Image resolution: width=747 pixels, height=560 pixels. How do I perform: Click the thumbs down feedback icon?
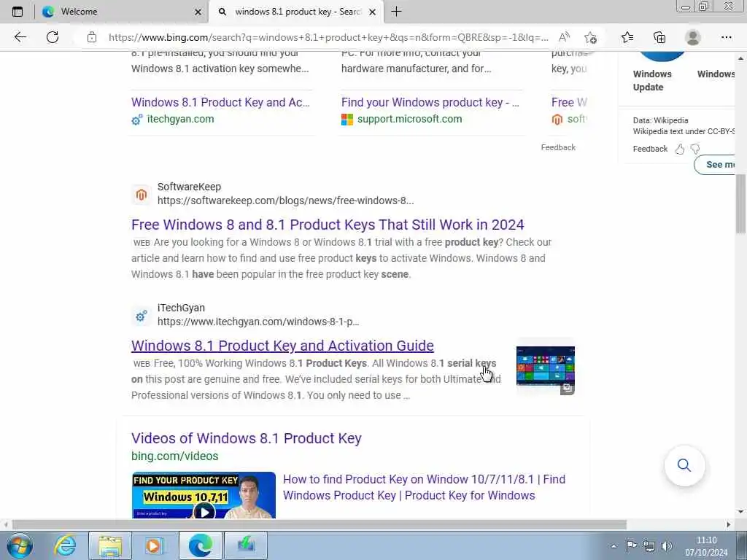pos(695,149)
